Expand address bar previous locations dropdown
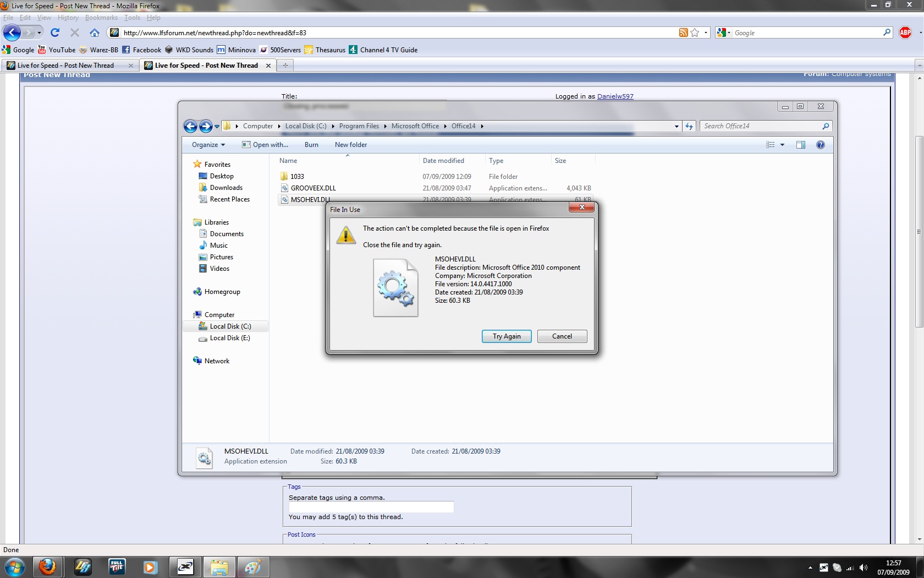 point(676,127)
